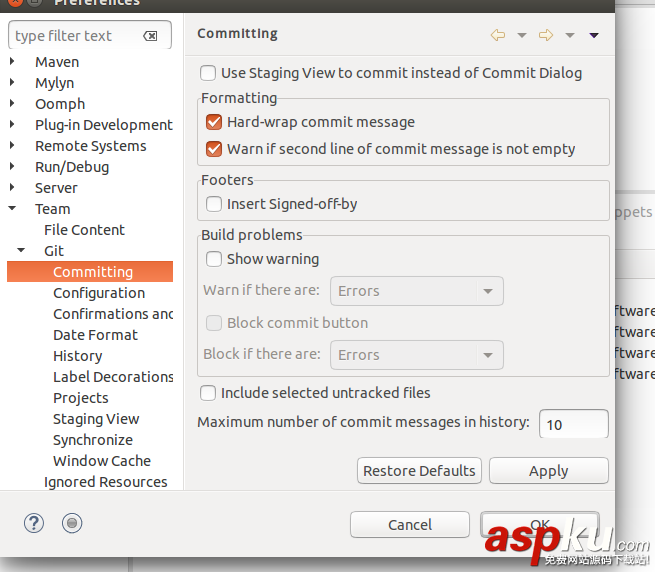Viewport: 655px width, 572px height.
Task: Expand the Run/Debug node
Action: [12, 166]
